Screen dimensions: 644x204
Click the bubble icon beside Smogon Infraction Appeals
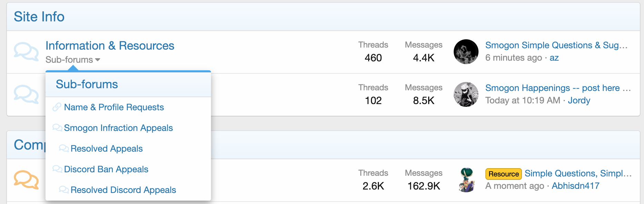tap(57, 128)
